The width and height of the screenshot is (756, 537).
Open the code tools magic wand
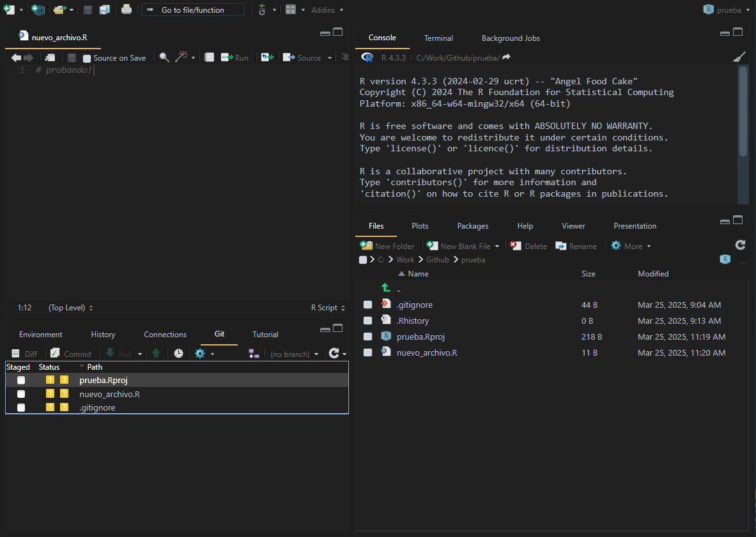point(181,57)
